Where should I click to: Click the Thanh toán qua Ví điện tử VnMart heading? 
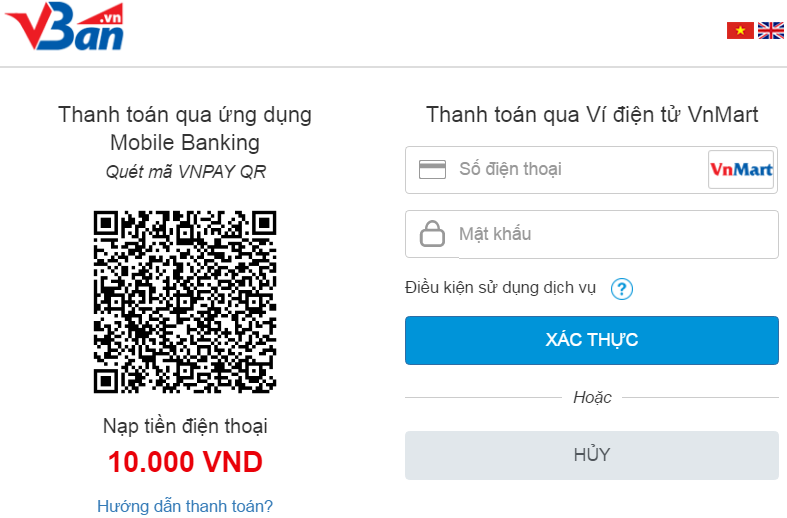click(592, 114)
